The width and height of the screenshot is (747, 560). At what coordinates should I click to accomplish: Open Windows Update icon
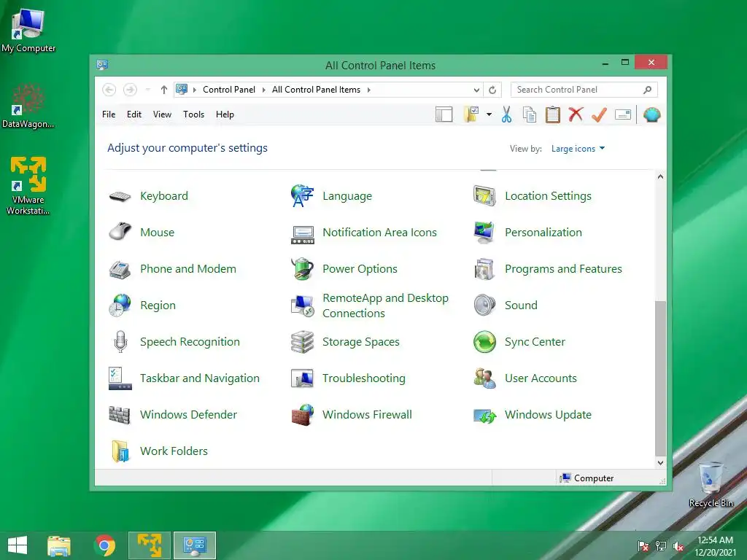484,416
